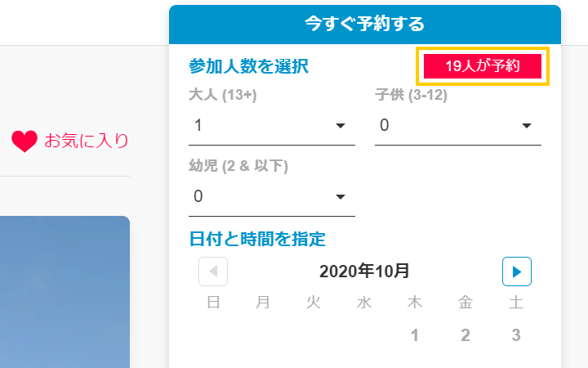Viewport: 588px width, 368px height.
Task: Select October 3 on the calendar
Action: coord(516,335)
